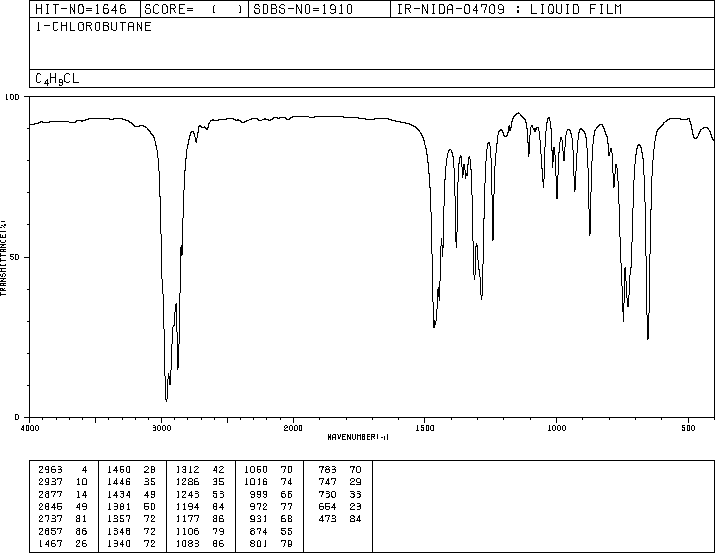The image size is (715, 553).
Task: Click the TRANSMITTANCE y-axis title
Action: (3, 258)
